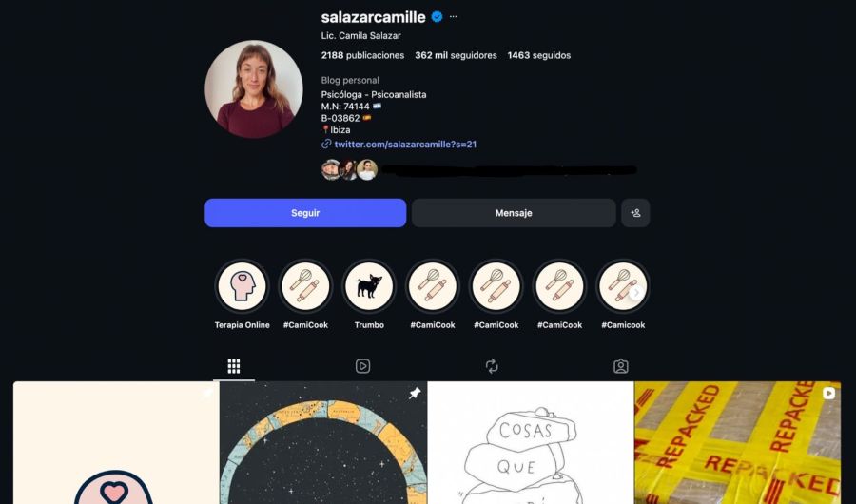Switch to the posts grid tab
The image size is (856, 504).
tap(234, 366)
